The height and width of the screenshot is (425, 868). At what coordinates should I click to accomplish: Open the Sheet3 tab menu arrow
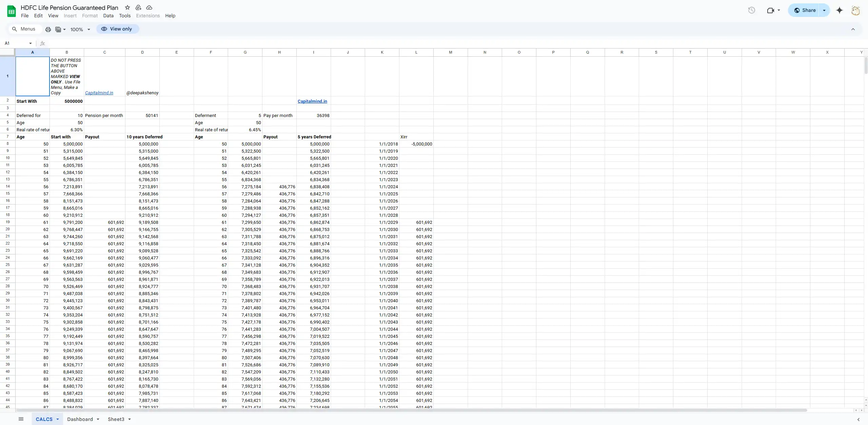(x=130, y=419)
